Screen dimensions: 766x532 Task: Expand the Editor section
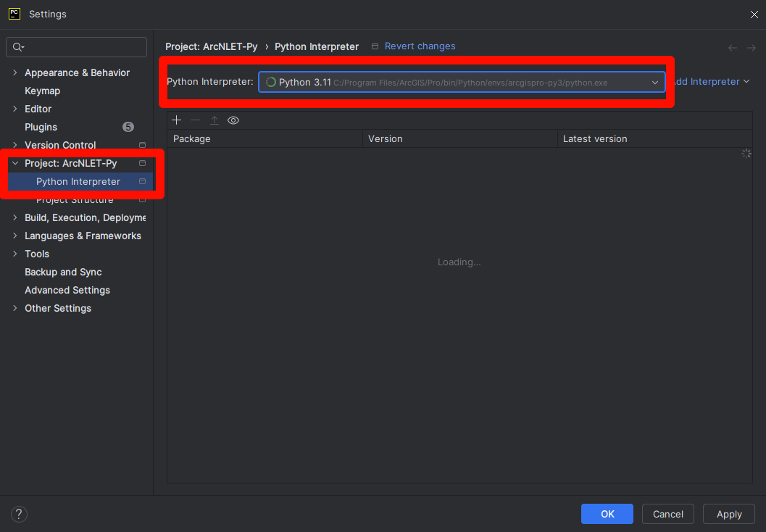tap(14, 109)
